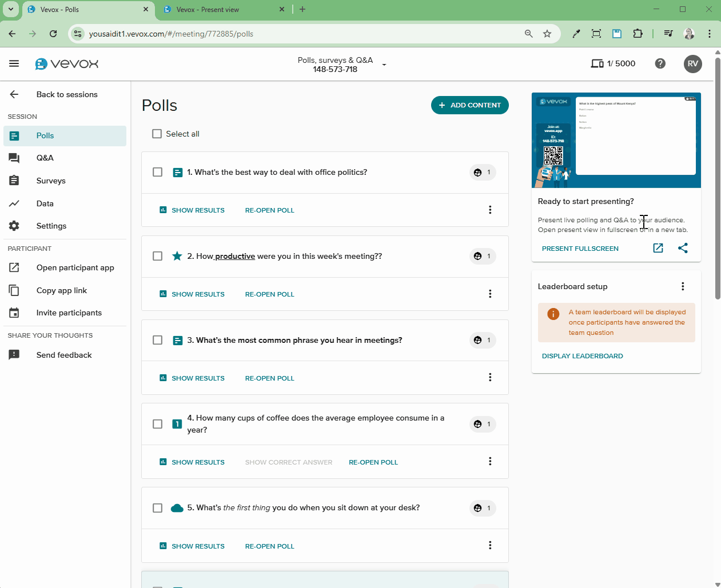The image size is (721, 588).
Task: Click the ADD CONTENT button
Action: 469,105
